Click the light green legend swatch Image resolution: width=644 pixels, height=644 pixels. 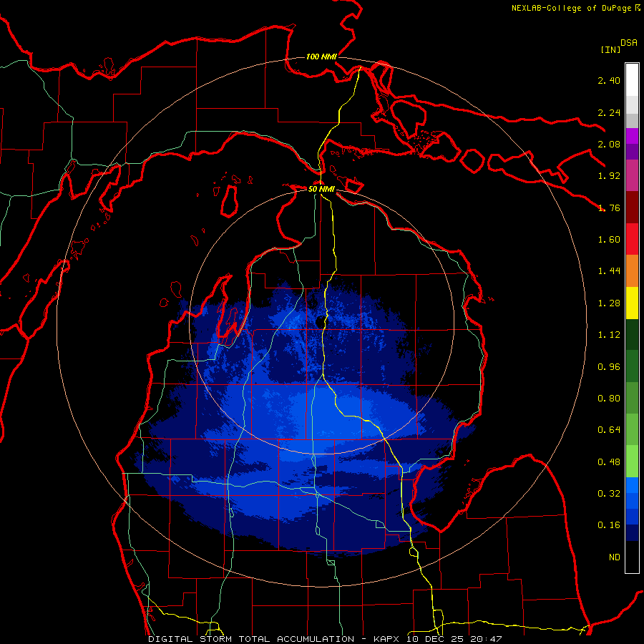point(632,462)
